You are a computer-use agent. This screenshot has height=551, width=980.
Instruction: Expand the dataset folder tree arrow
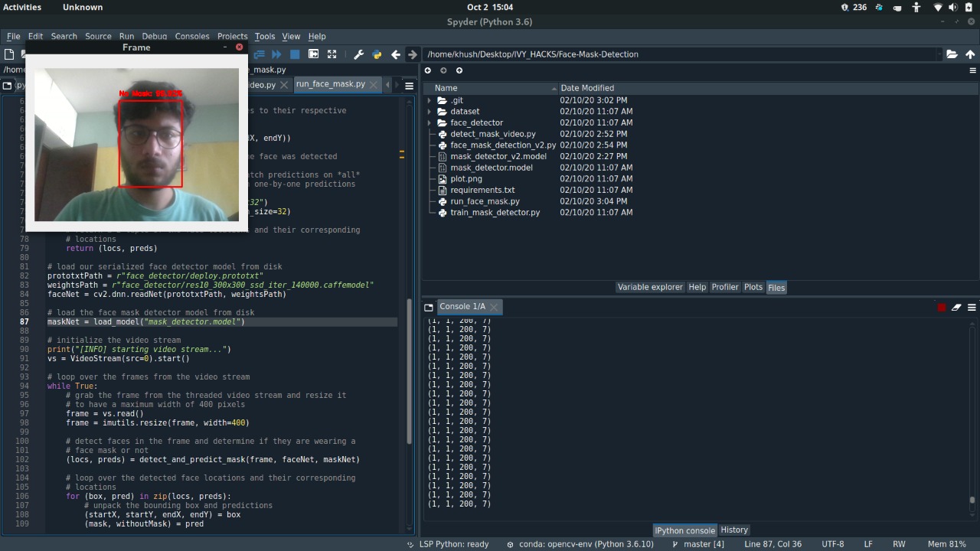tap(430, 112)
